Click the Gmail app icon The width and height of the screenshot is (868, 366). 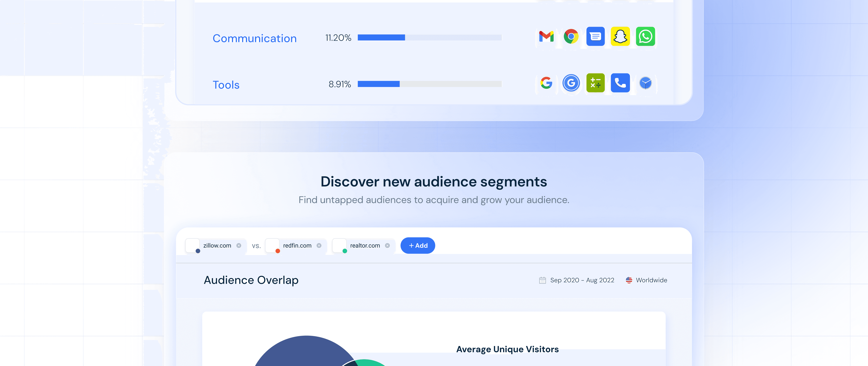click(x=546, y=36)
